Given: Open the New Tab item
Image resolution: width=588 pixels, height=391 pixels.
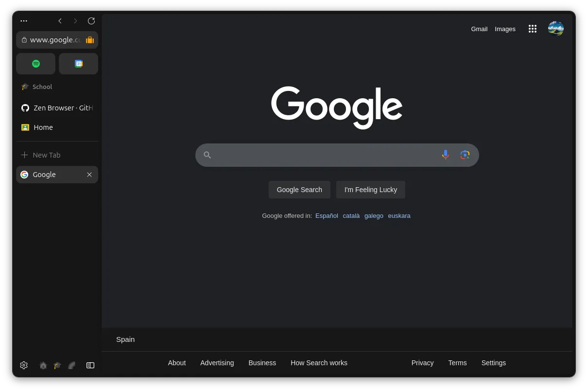Looking at the screenshot, I should pos(47,155).
